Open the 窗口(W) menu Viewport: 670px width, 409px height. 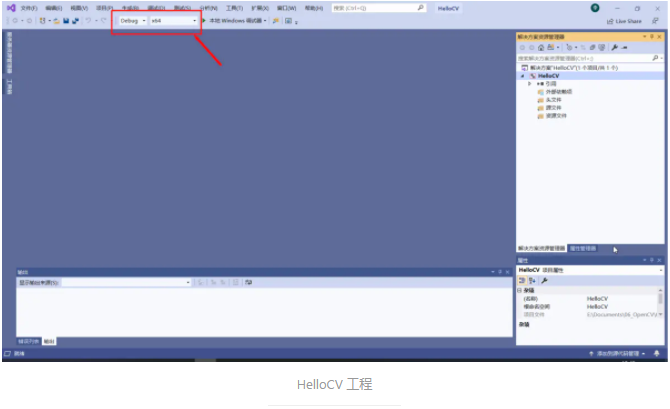click(x=286, y=8)
